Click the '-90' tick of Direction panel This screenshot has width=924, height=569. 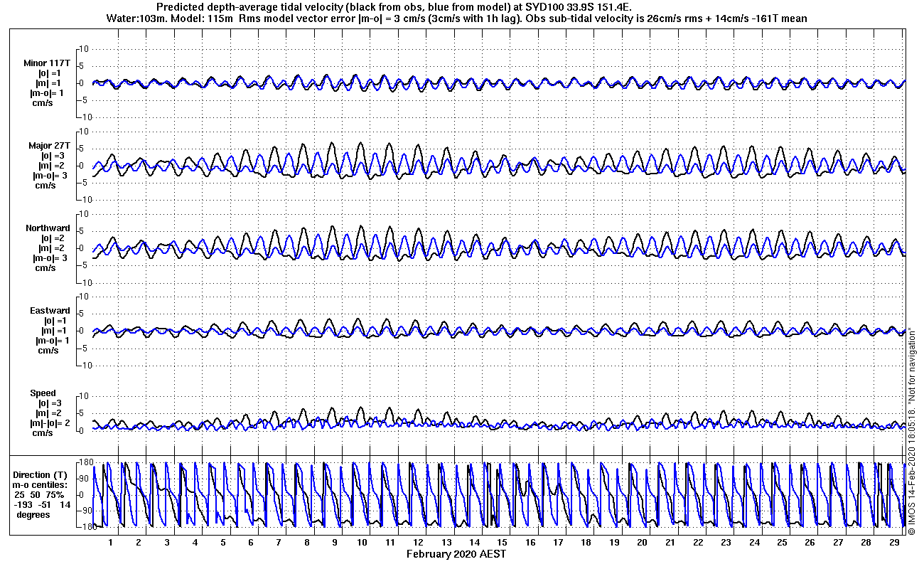pyautogui.click(x=85, y=511)
